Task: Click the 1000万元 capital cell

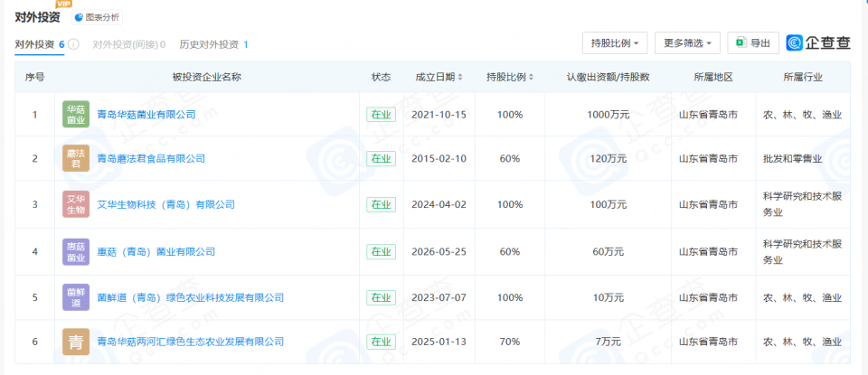Action: (x=608, y=115)
